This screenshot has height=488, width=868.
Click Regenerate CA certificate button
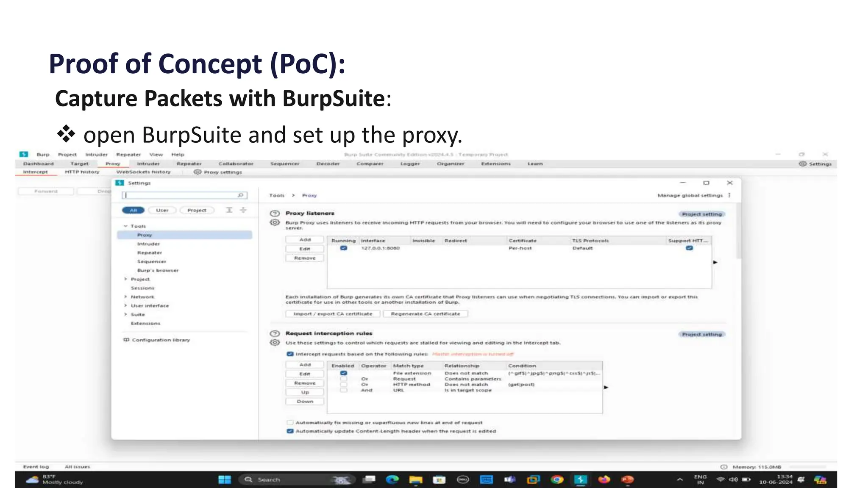(426, 314)
